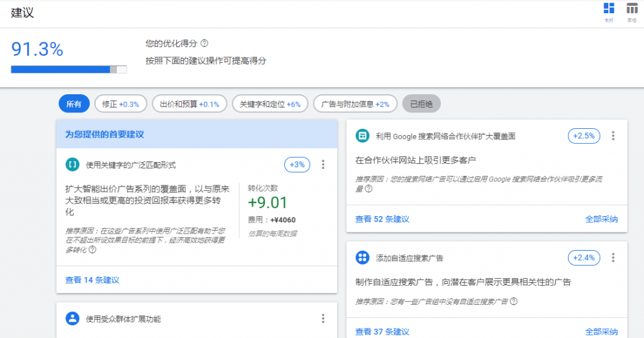This screenshot has width=644, height=338.
Task: Click the +2.5% score badge
Action: tap(584, 136)
